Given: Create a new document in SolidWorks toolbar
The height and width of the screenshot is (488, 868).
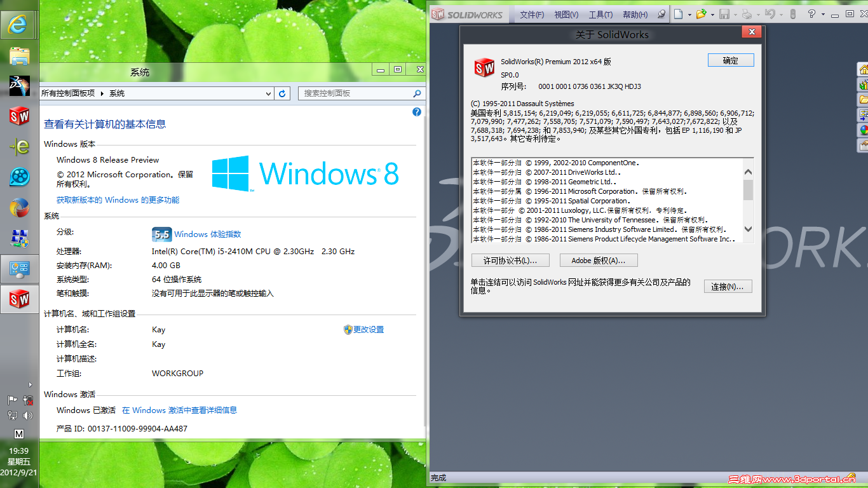Looking at the screenshot, I should [x=679, y=14].
